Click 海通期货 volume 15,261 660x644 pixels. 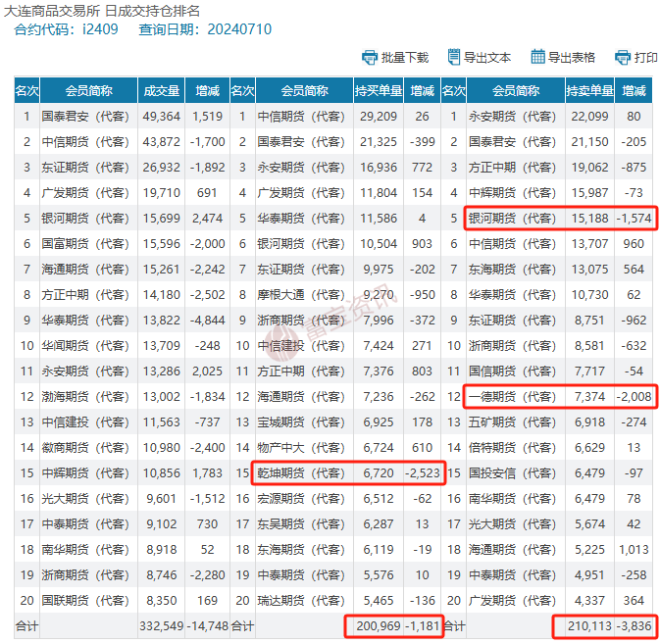tap(161, 270)
